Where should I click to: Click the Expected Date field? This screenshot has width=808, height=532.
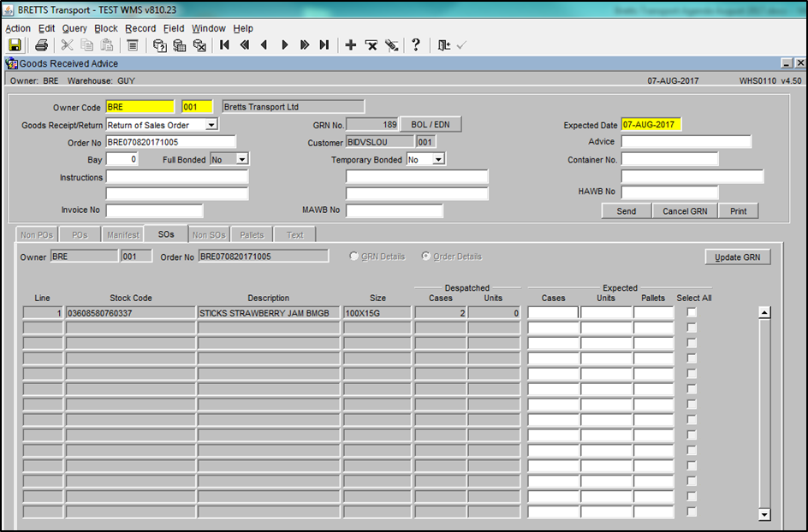[x=651, y=125]
